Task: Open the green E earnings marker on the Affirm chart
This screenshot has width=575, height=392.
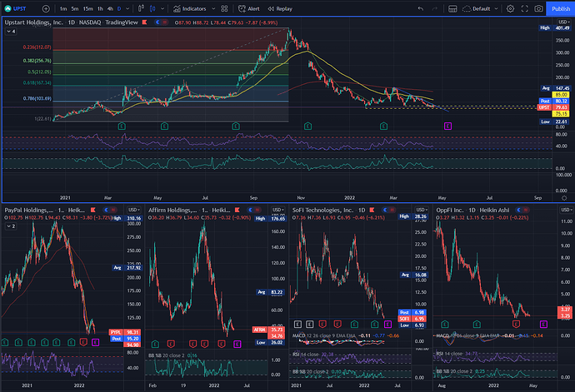Action: coord(155,344)
